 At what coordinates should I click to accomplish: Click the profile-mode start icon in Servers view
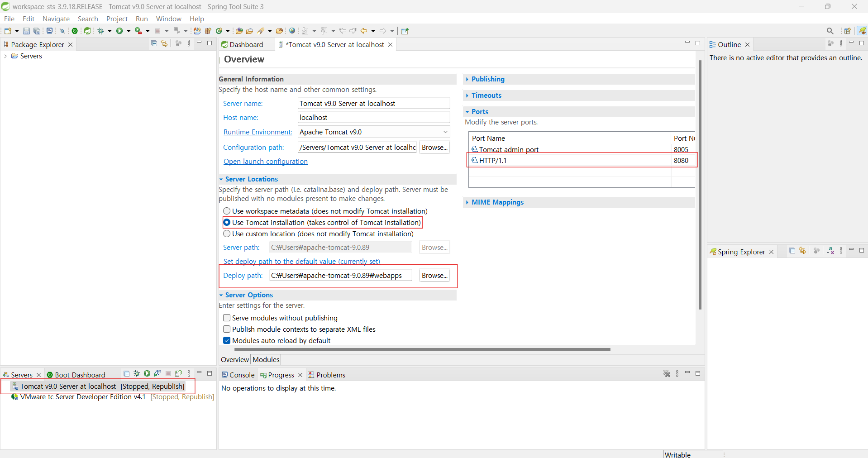point(157,374)
